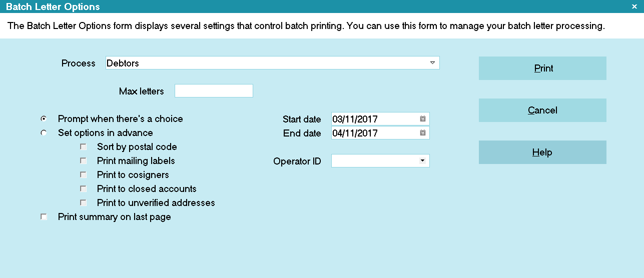Open the End date calendar picker icon
This screenshot has width=644, height=278.
click(423, 133)
